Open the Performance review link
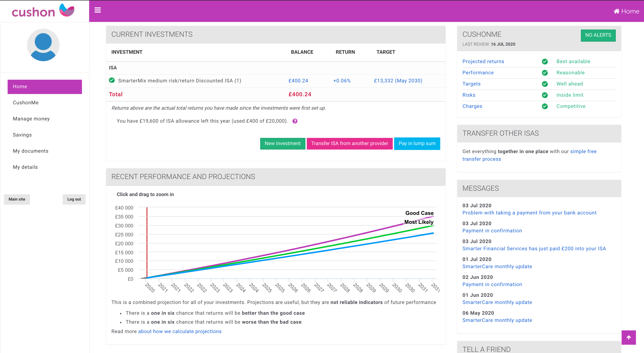This screenshot has width=644, height=353. (x=478, y=73)
